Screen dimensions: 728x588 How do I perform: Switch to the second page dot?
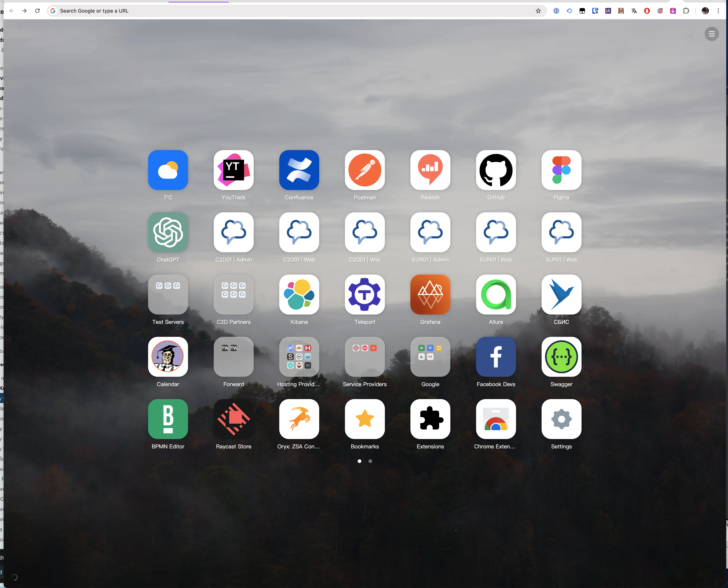coord(370,461)
